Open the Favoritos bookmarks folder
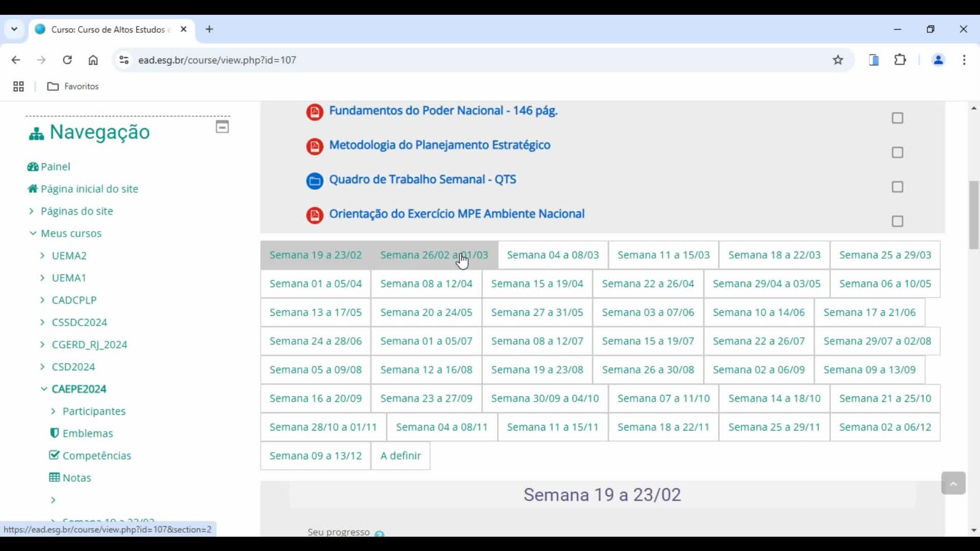980x551 pixels. click(x=73, y=86)
